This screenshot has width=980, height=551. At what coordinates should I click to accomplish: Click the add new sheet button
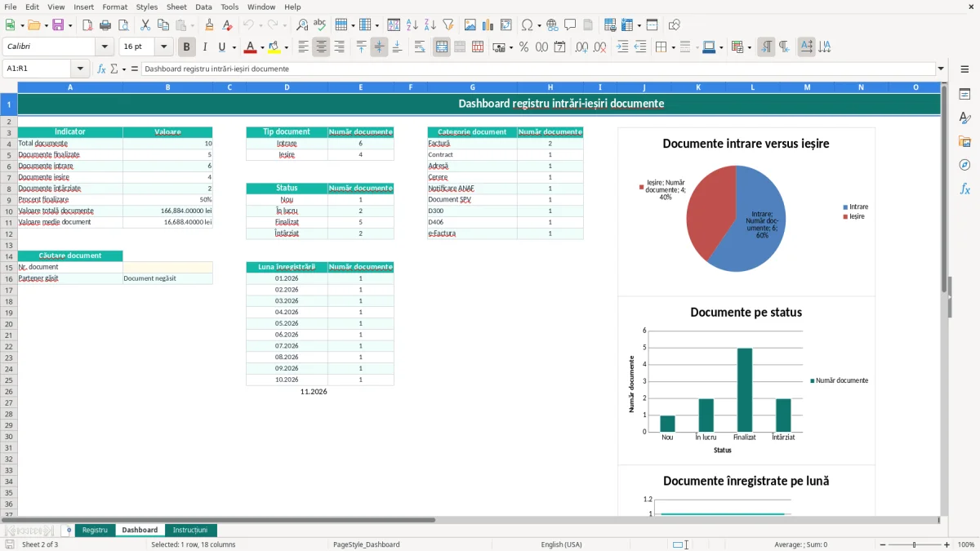click(x=69, y=531)
